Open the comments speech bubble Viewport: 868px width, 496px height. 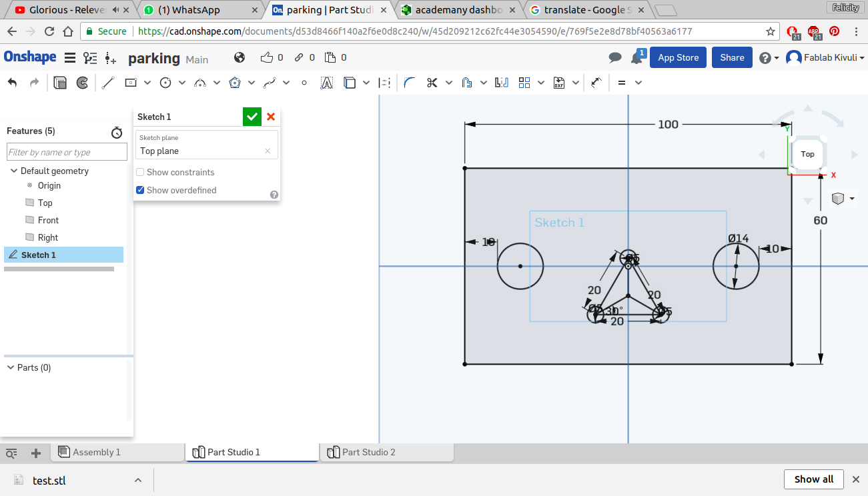tap(615, 58)
